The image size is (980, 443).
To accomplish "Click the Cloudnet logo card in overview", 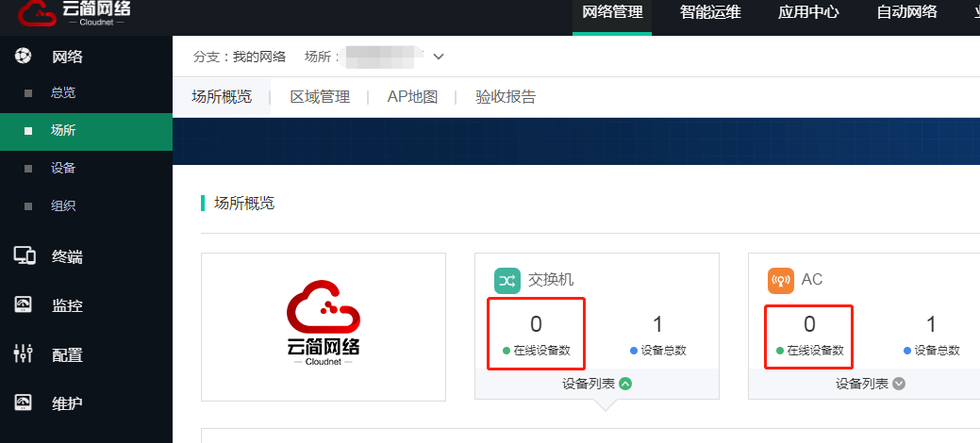I will (x=324, y=327).
